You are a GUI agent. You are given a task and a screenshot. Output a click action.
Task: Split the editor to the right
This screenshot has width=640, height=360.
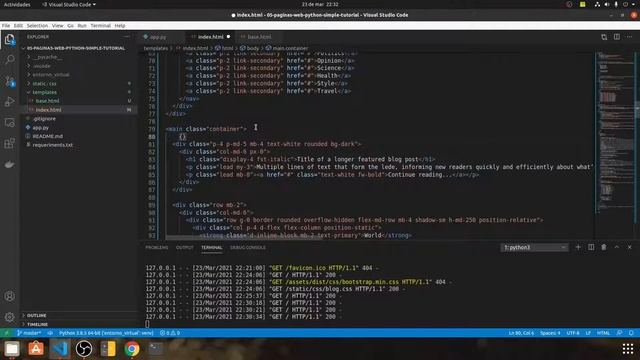[617, 37]
